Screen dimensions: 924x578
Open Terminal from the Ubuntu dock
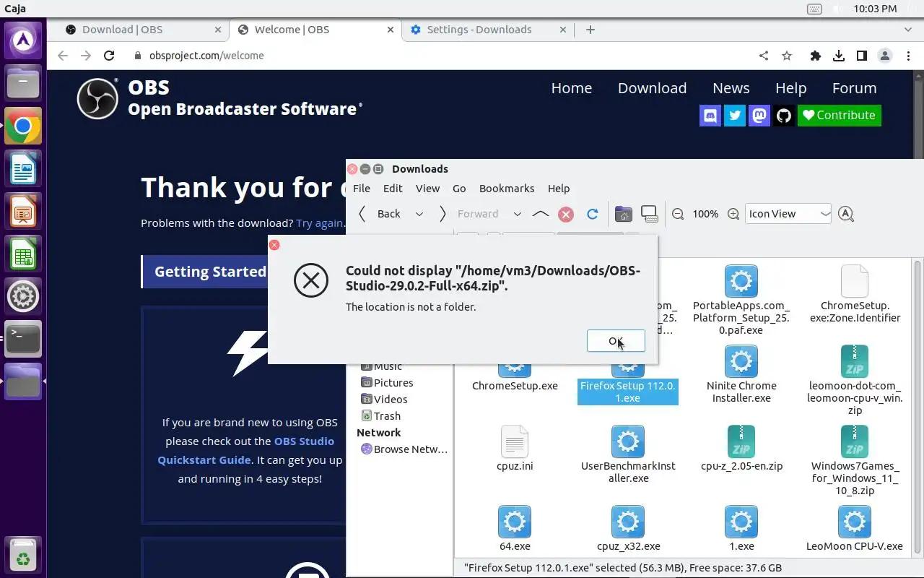23,338
